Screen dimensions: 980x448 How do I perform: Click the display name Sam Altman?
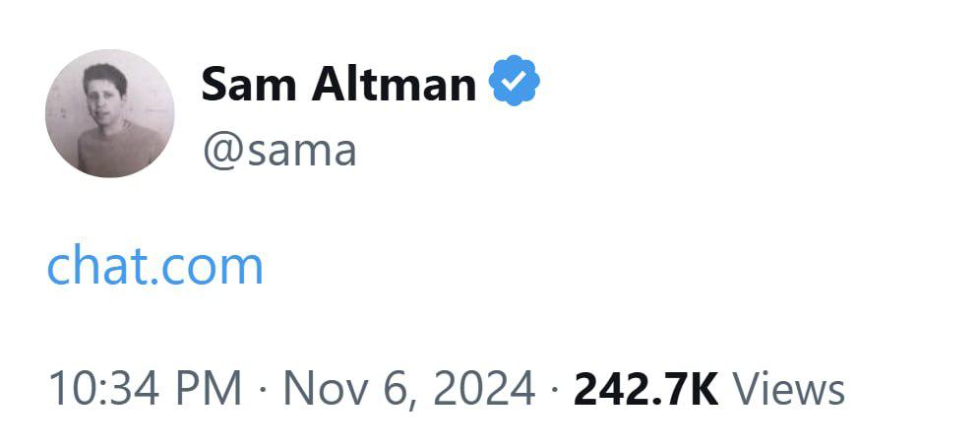[338, 85]
